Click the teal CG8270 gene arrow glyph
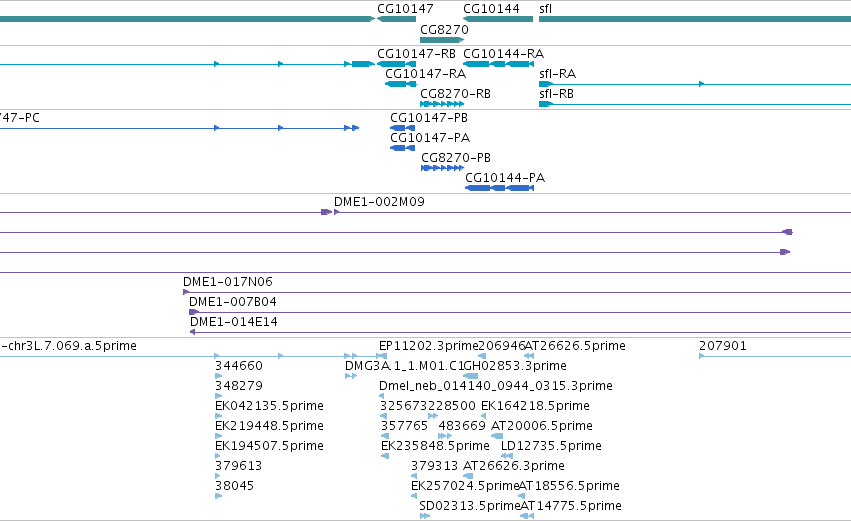This screenshot has width=851, height=521. [x=442, y=40]
